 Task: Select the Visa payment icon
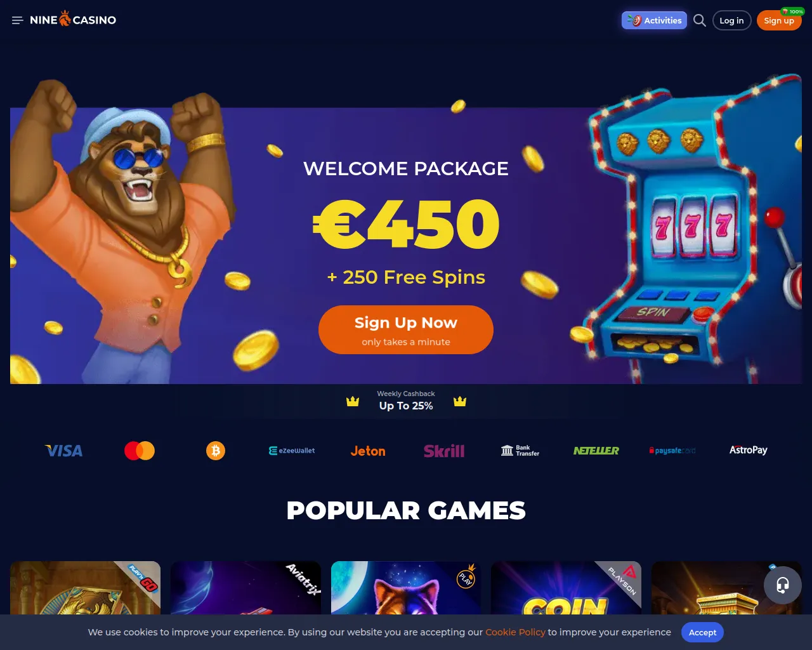(63, 451)
